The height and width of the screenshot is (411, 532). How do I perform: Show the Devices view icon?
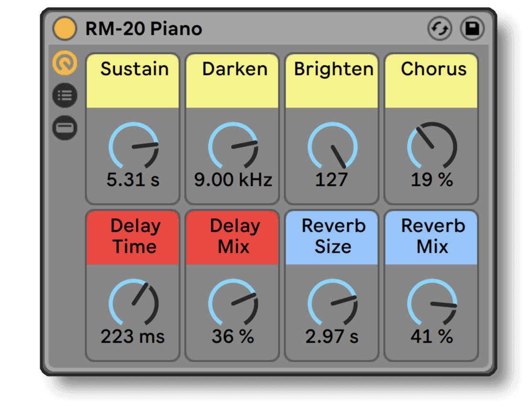(x=65, y=128)
